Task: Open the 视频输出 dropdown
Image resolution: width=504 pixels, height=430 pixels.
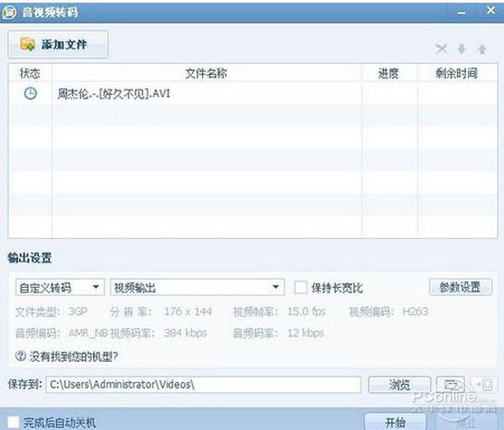Action: tap(197, 287)
